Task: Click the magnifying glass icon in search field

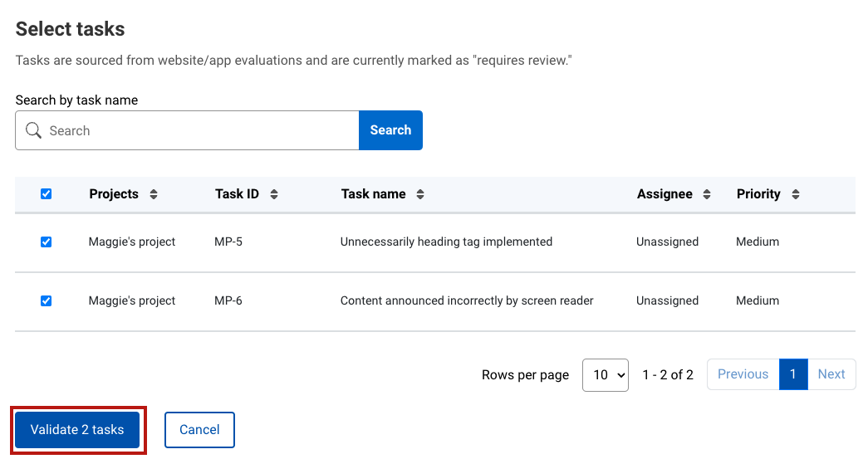Action: (x=33, y=130)
